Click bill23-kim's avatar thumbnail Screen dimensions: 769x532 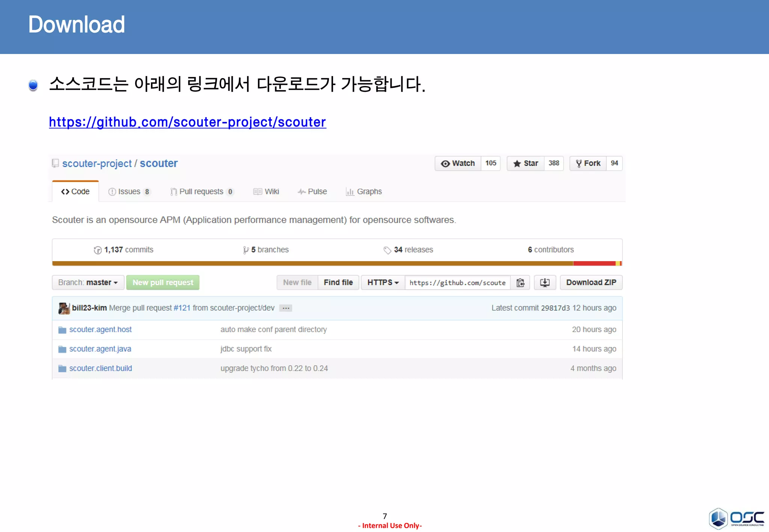tap(64, 308)
